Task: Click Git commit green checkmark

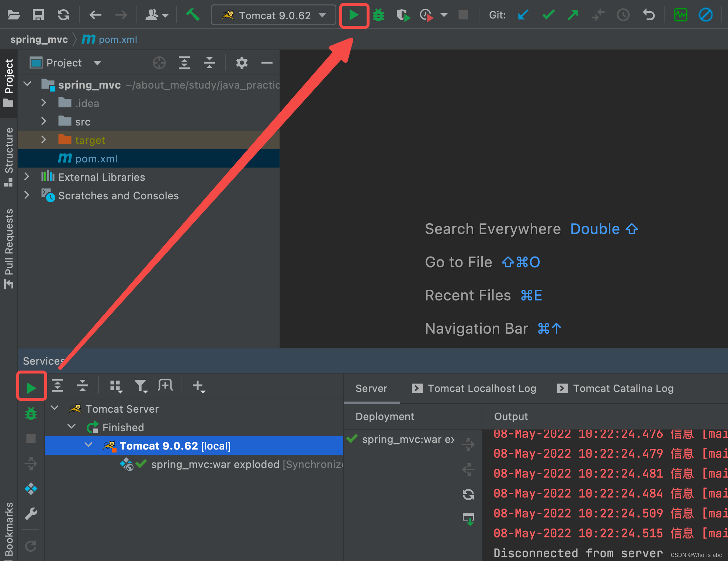Action: pyautogui.click(x=548, y=15)
